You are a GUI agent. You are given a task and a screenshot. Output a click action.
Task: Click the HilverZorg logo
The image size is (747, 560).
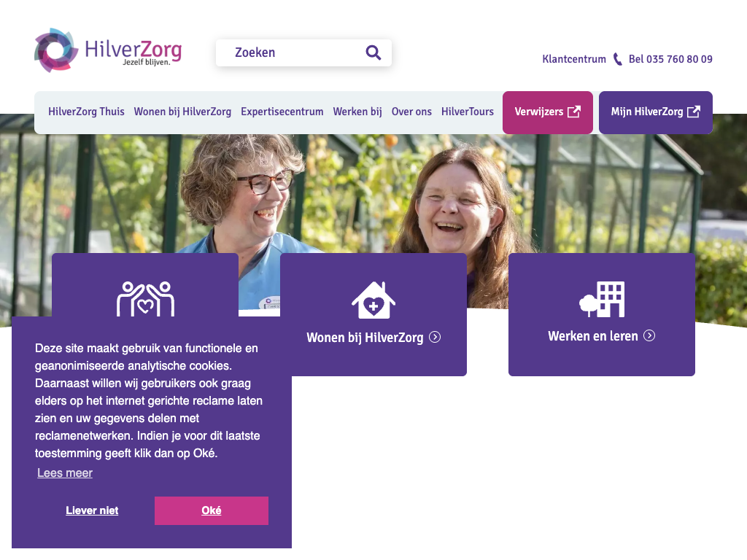click(108, 50)
